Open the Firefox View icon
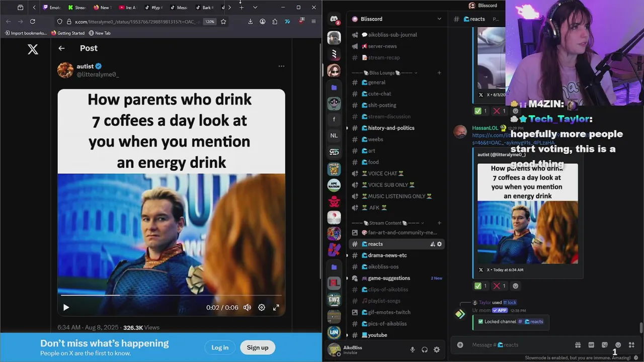Image resolution: width=644 pixels, height=362 pixels. 20,8
